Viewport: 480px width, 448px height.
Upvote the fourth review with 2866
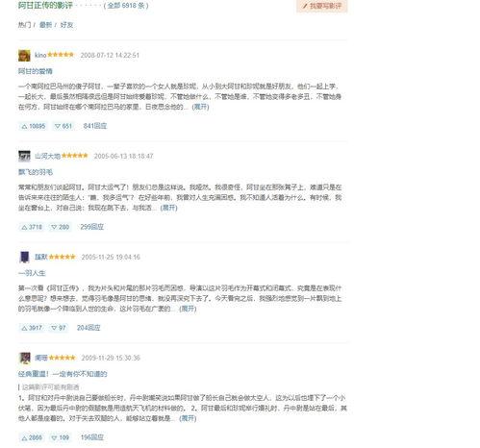point(32,437)
